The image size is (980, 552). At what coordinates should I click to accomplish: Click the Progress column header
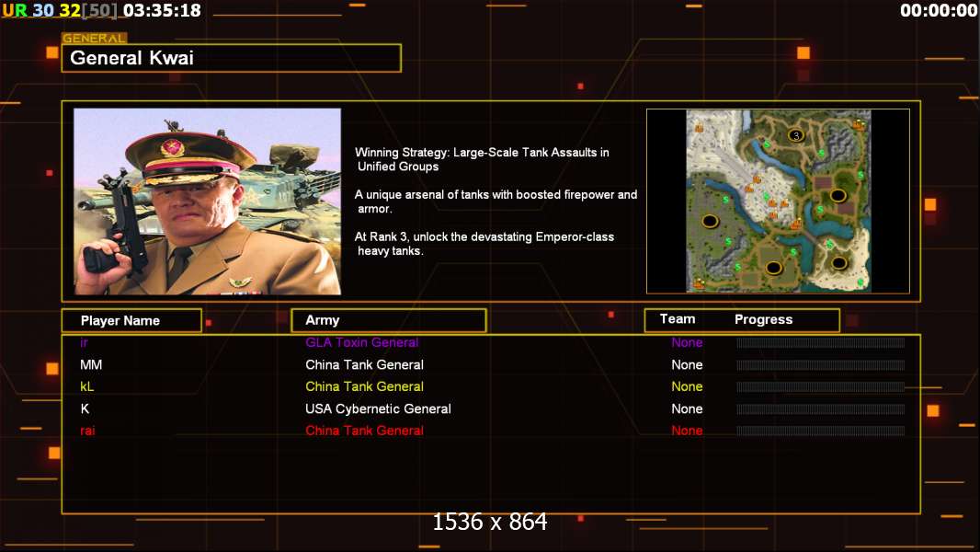[763, 319]
